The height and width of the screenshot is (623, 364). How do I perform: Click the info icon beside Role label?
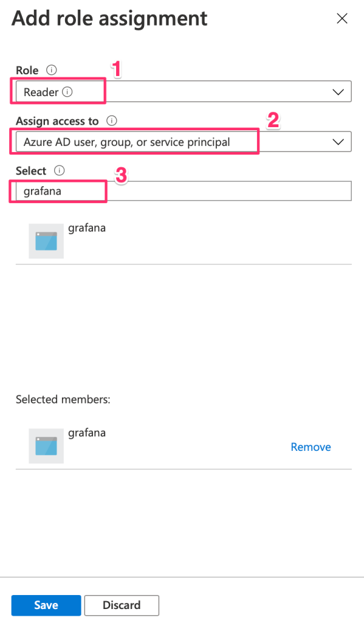tap(51, 70)
